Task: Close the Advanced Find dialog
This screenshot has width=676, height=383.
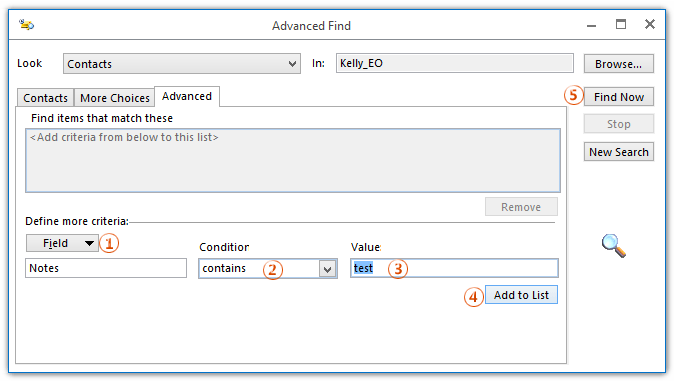Action: click(650, 24)
